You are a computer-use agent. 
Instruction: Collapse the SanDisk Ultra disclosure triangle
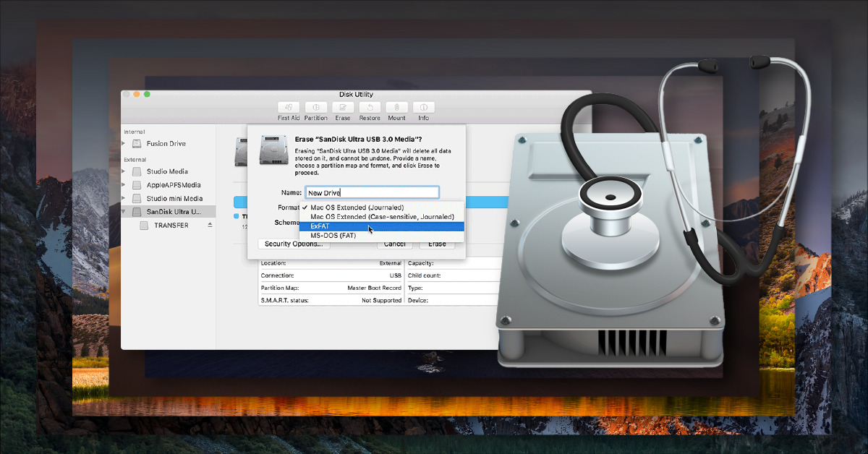tap(124, 211)
